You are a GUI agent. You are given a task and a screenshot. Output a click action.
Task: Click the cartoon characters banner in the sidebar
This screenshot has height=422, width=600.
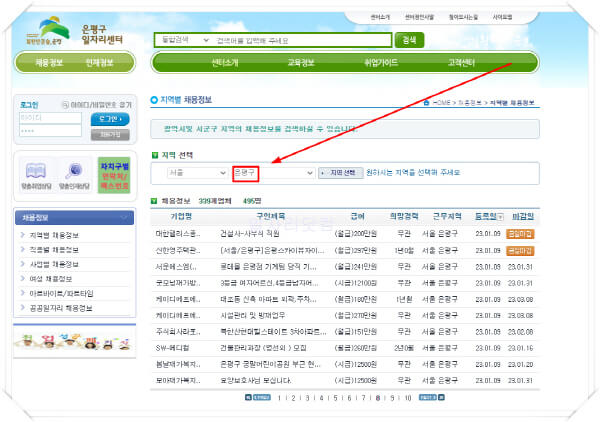pyautogui.click(x=75, y=342)
